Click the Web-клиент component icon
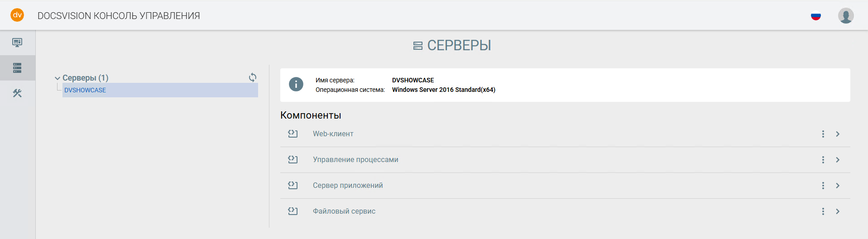 pyautogui.click(x=293, y=134)
